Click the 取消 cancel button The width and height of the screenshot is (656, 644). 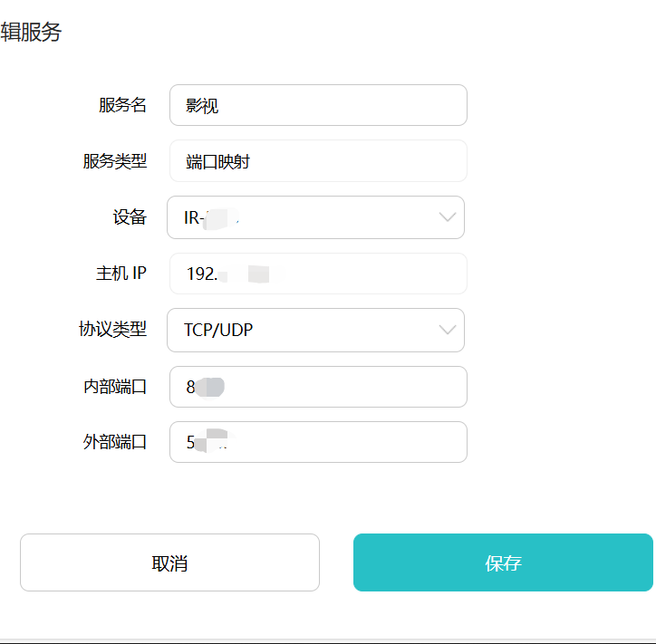pos(169,562)
